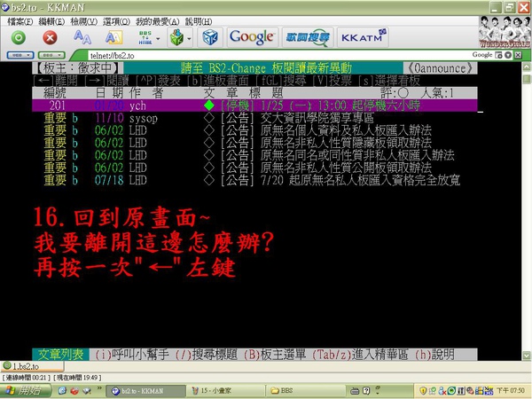Click the red disconnect X button
The image size is (532, 399).
click(x=50, y=37)
